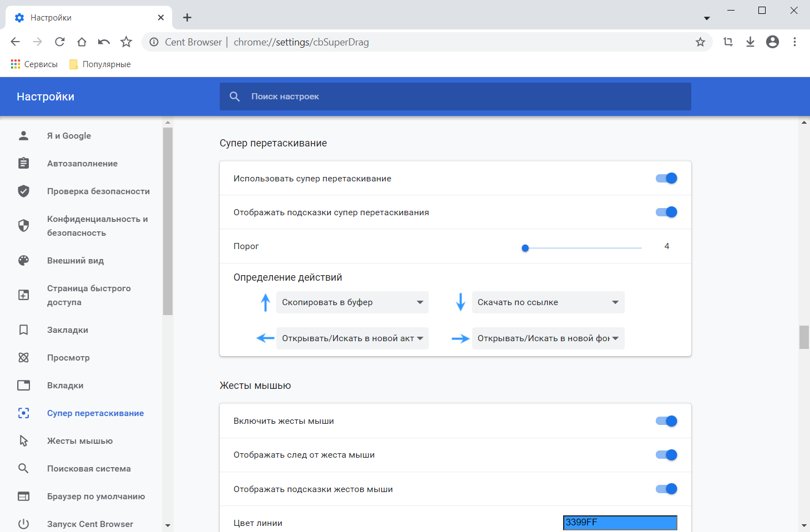The height and width of the screenshot is (532, 810).
Task: Click the Порог value 4
Action: click(667, 246)
